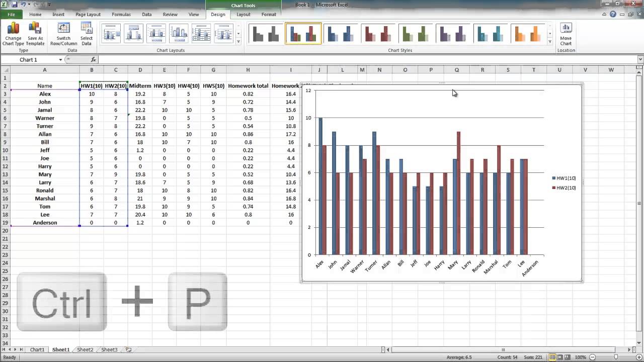The width and height of the screenshot is (644, 362).
Task: Switch to Page Layout view in status bar
Action: (561, 357)
